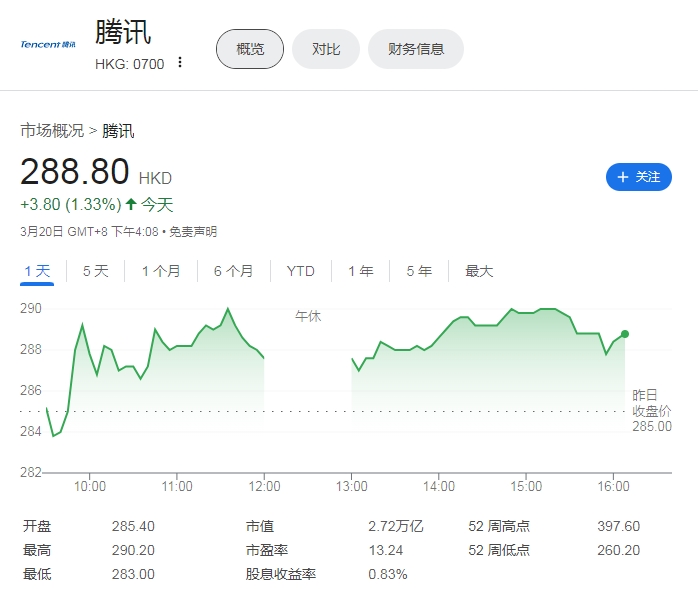Click the plus 关注 follow button
The width and height of the screenshot is (698, 589).
(x=638, y=177)
